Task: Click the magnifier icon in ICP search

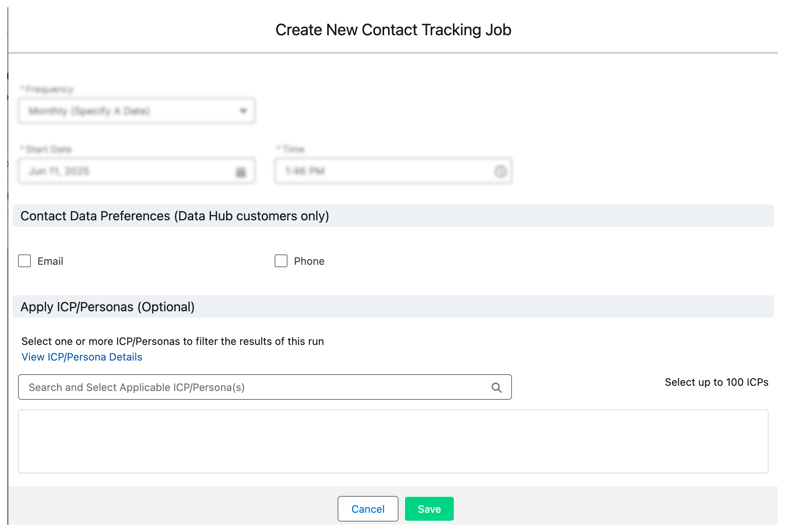Action: click(496, 387)
